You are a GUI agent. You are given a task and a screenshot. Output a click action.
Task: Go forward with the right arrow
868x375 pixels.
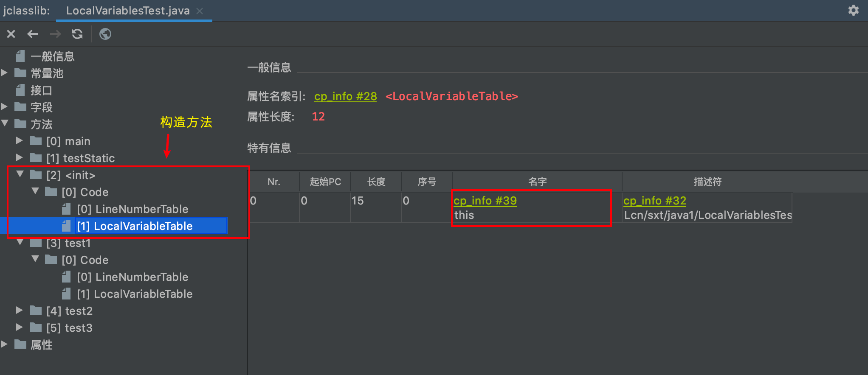(55, 34)
